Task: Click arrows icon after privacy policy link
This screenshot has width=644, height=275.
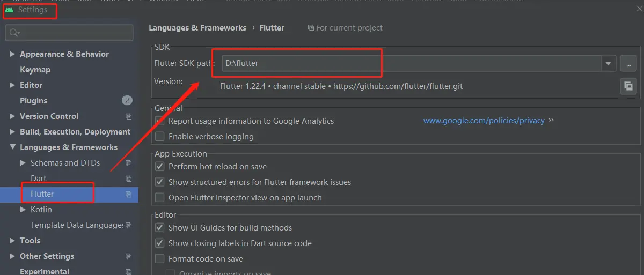Action: [x=551, y=121]
